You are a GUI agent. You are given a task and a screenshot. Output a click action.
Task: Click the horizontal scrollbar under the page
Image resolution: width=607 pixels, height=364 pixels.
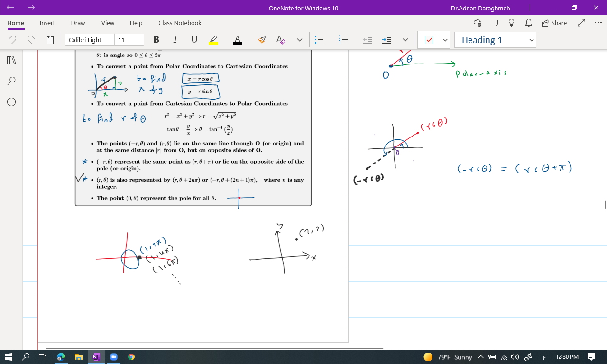pyautogui.click(x=214, y=348)
